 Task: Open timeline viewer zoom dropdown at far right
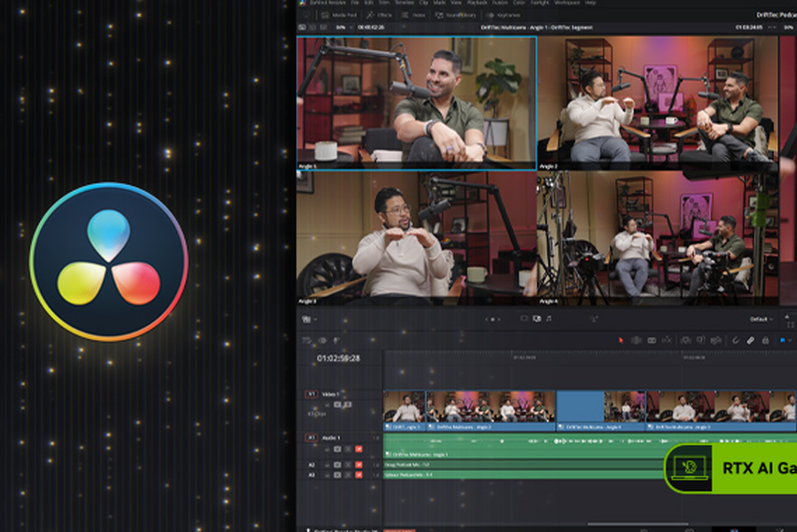click(x=789, y=27)
